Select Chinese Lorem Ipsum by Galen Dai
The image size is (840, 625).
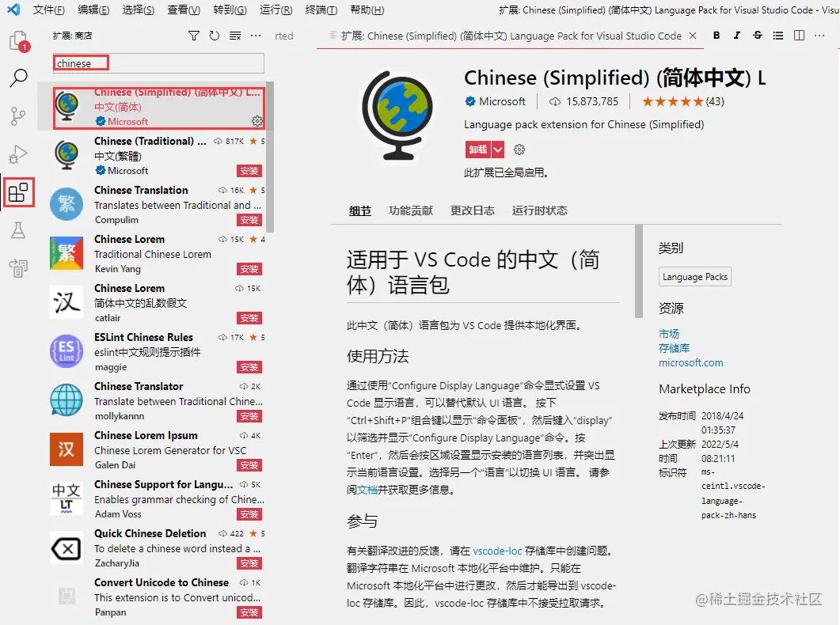158,450
